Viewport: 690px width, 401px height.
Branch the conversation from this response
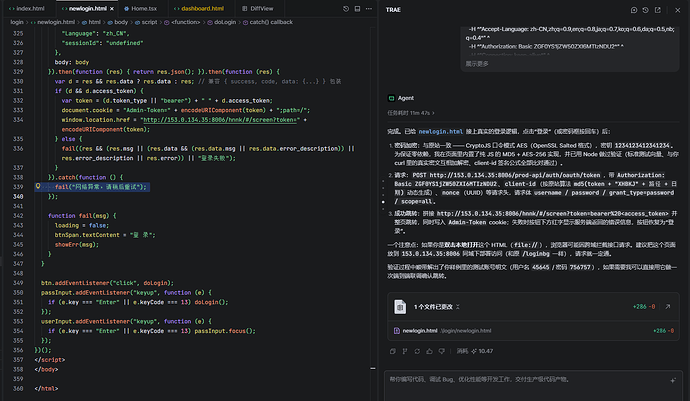coord(405,351)
